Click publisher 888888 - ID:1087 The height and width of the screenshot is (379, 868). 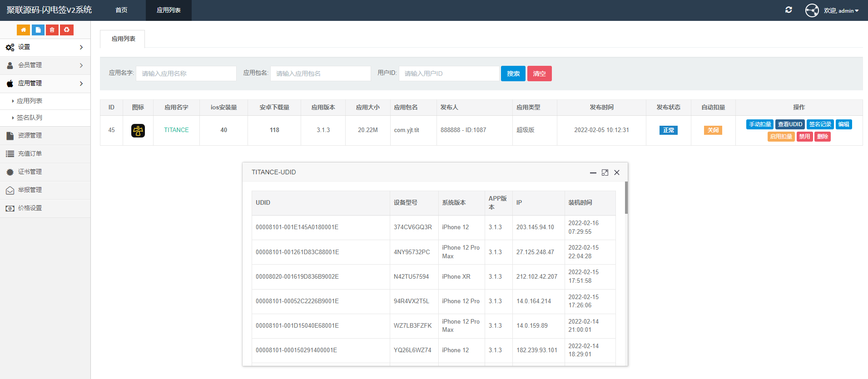pos(463,130)
